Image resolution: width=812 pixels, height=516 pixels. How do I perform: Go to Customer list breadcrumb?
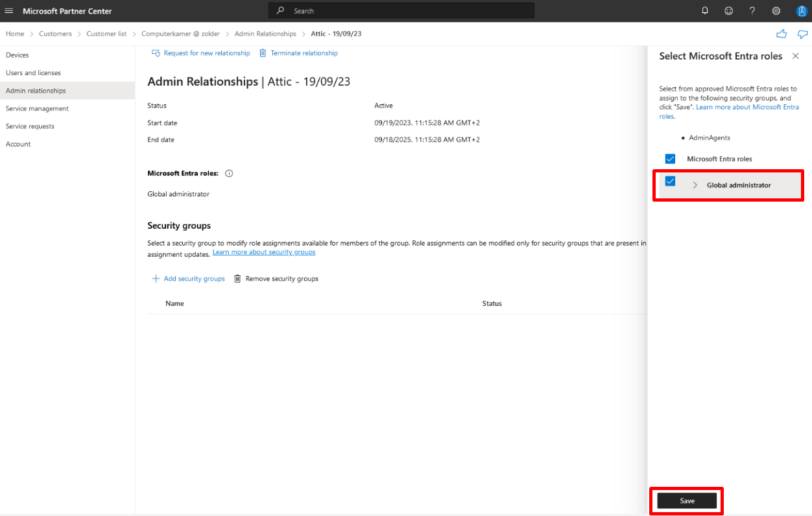tap(106, 34)
